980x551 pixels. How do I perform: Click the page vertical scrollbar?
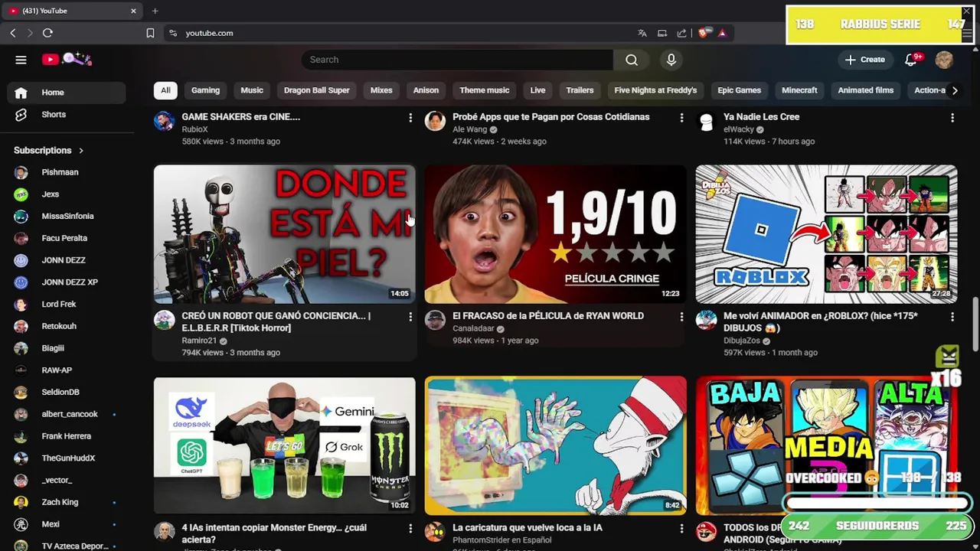pyautogui.click(x=975, y=324)
